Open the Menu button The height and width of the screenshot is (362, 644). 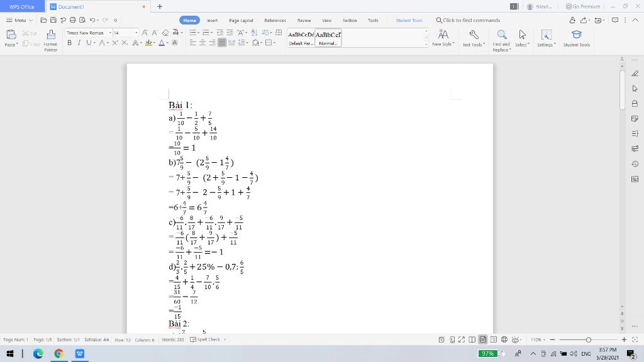tap(19, 20)
